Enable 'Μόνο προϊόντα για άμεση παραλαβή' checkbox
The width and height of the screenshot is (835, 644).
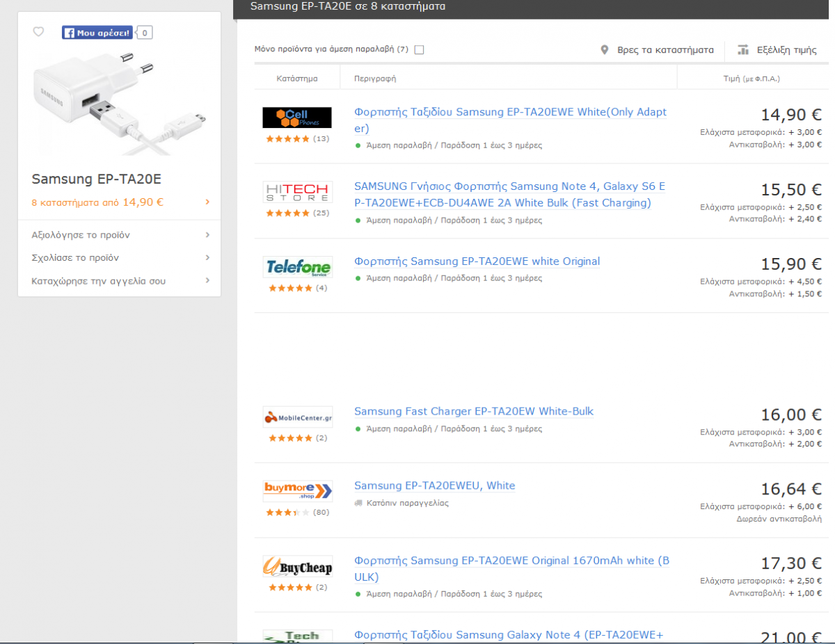(419, 49)
